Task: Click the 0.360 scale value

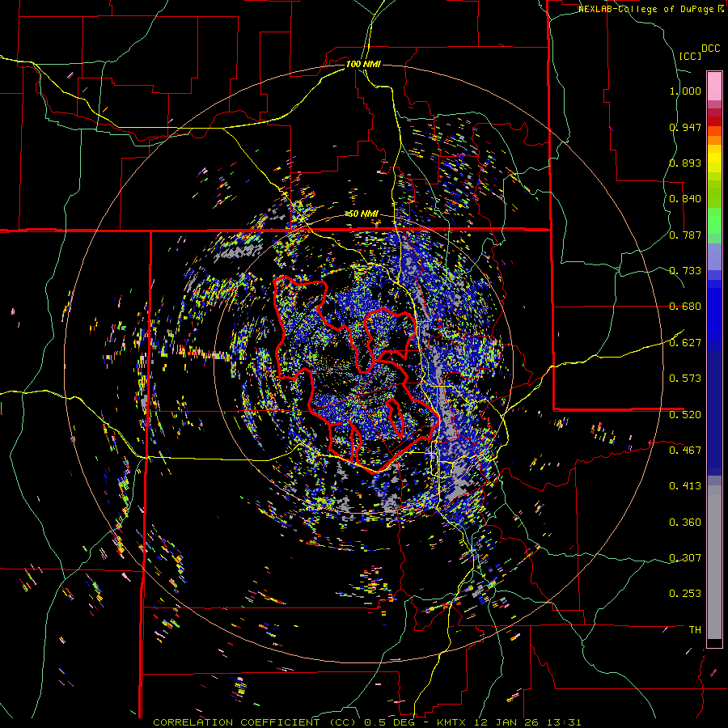Action: [685, 523]
